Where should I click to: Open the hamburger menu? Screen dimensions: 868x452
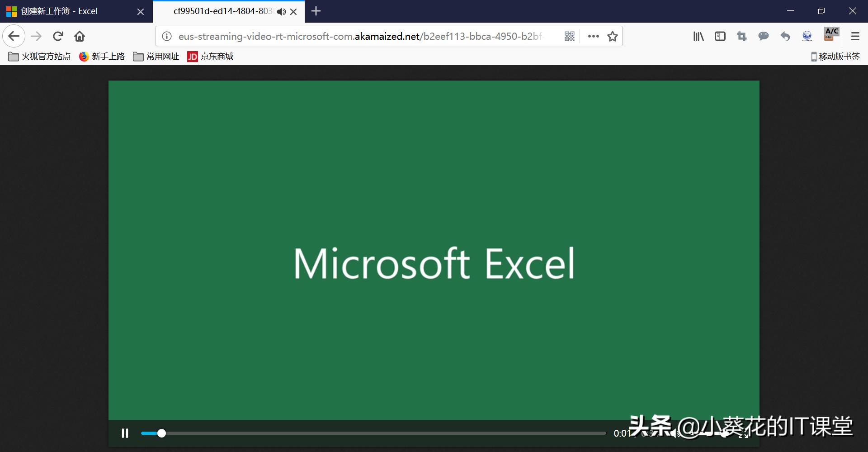(856, 36)
